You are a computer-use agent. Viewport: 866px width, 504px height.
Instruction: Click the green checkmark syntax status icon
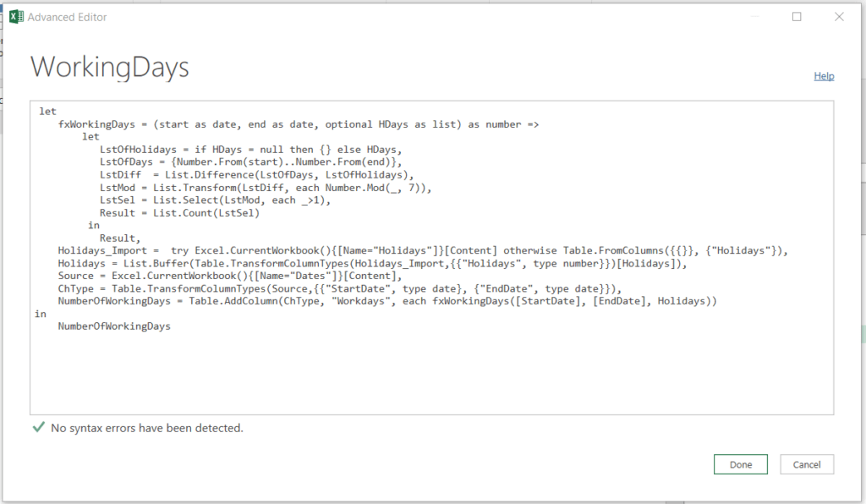tap(38, 428)
